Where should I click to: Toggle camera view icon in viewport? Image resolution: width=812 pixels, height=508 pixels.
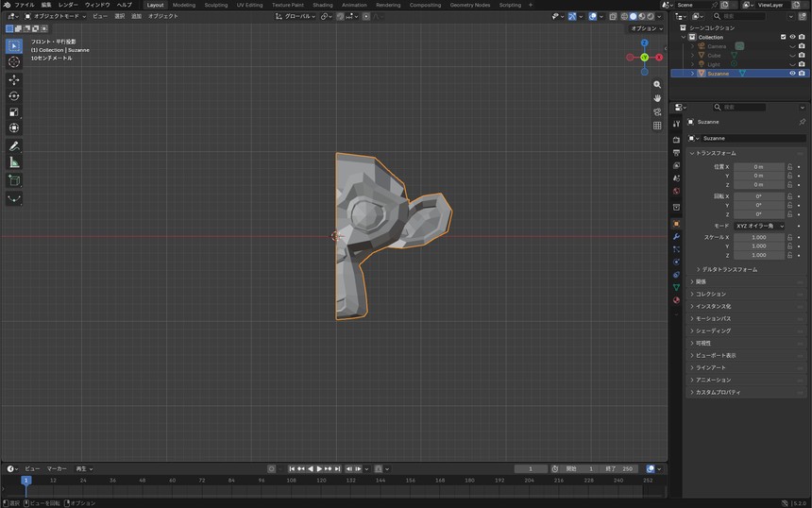point(657,111)
